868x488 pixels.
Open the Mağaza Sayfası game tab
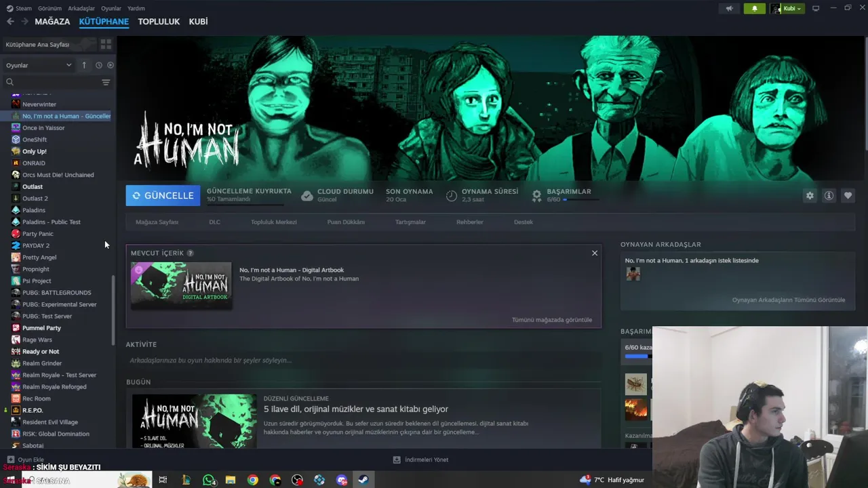click(157, 222)
